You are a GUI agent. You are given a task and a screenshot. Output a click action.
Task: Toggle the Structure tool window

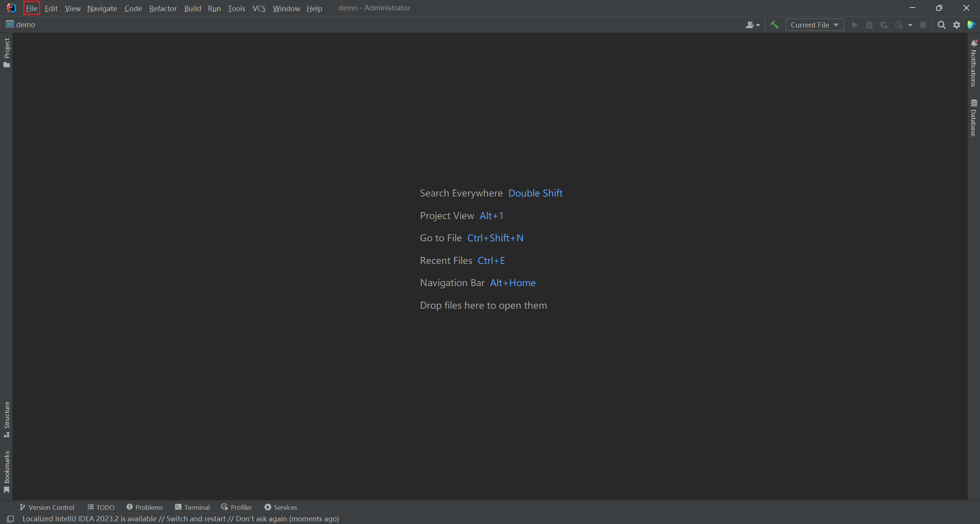pyautogui.click(x=7, y=419)
